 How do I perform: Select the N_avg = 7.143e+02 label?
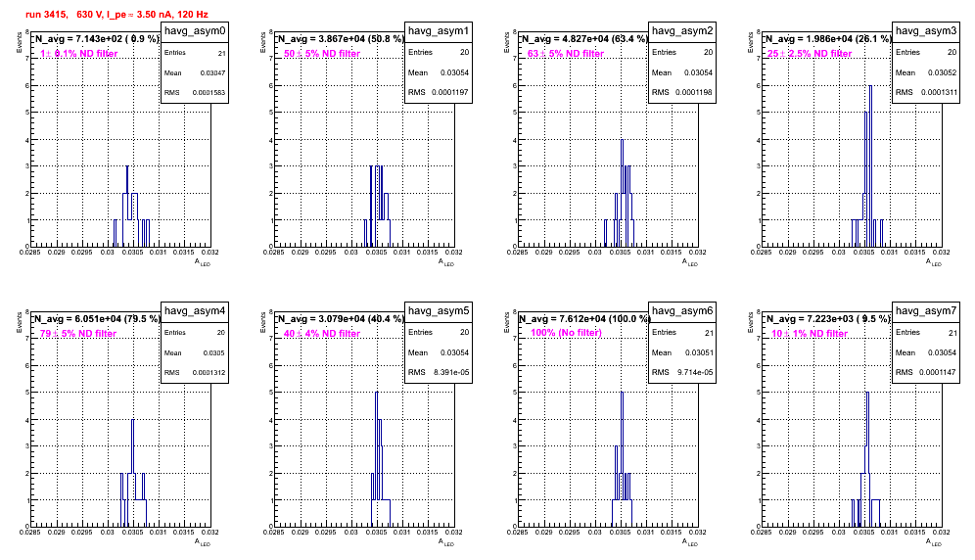[97, 39]
